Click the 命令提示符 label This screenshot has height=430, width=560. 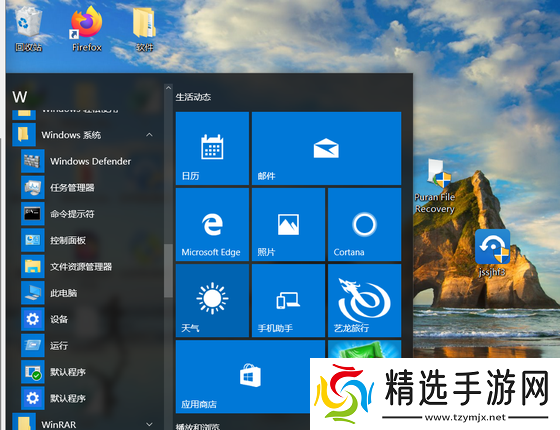(72, 214)
